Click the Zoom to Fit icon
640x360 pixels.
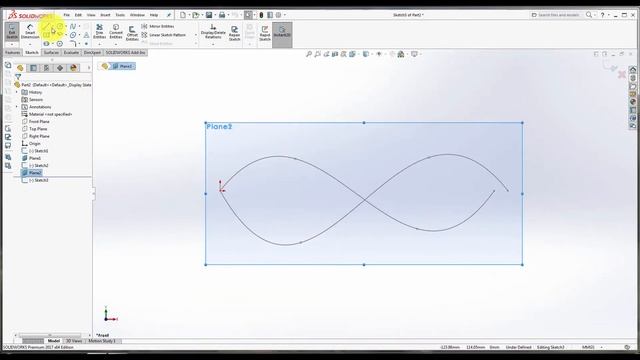coord(309,54)
